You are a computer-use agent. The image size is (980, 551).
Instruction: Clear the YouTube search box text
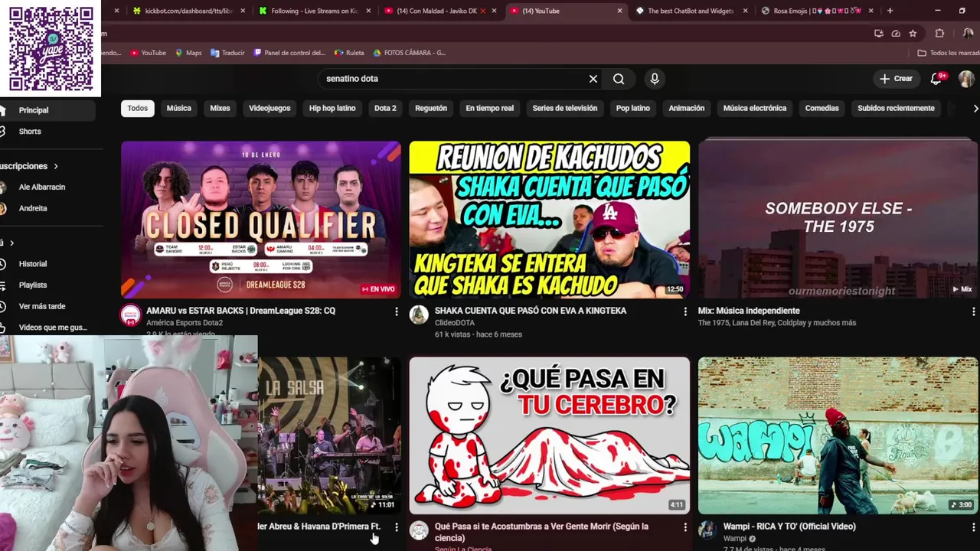tap(593, 79)
